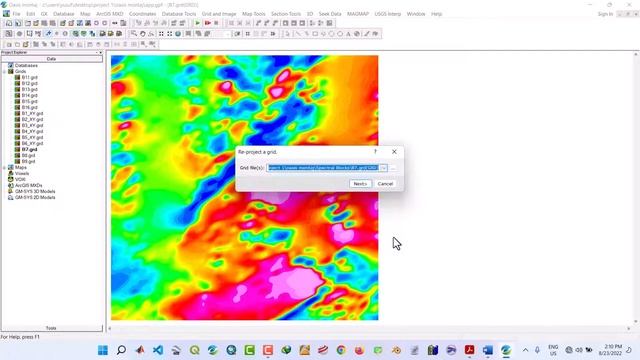640x360 pixels.
Task: Click the vertical scrollbar of the map view
Action: (636, 188)
